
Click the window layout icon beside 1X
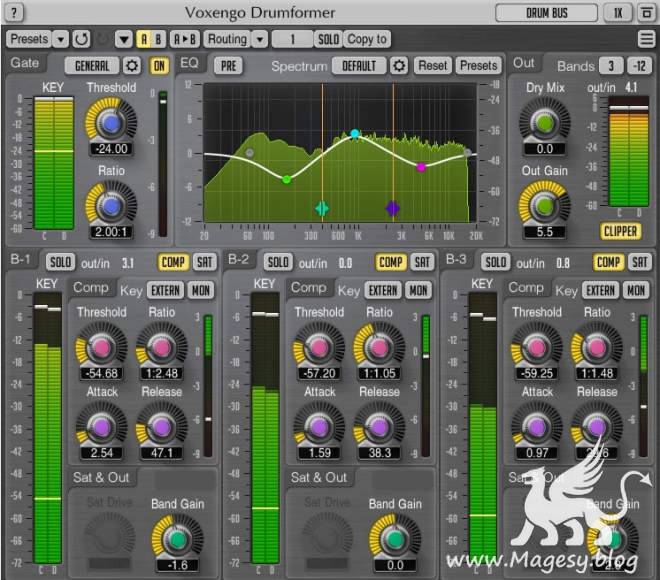646,13
